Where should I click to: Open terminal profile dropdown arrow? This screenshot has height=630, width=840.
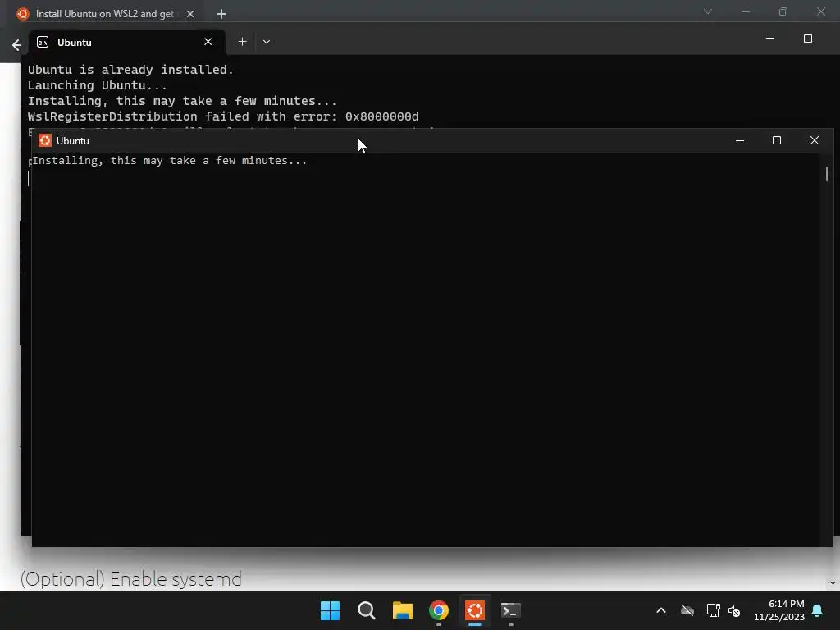[x=267, y=42]
